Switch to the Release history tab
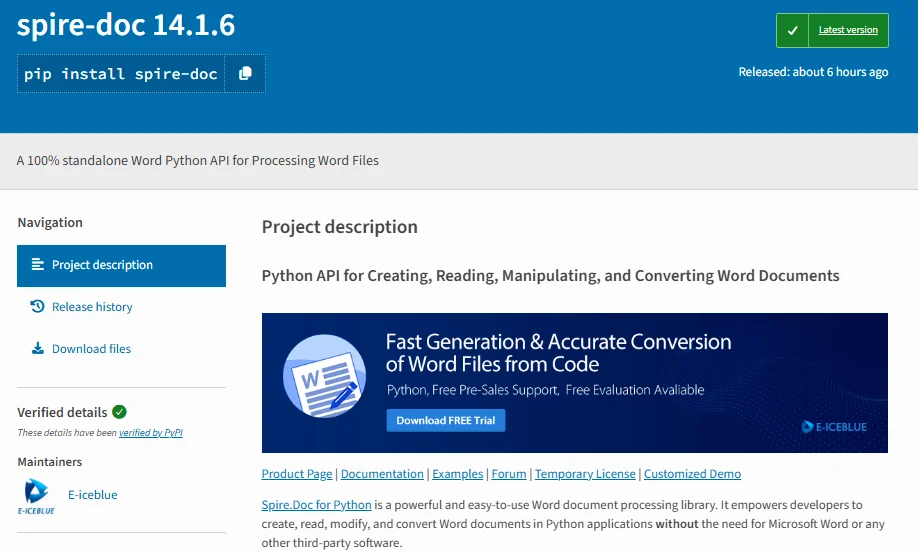Image resolution: width=918 pixels, height=551 pixels. (x=92, y=307)
